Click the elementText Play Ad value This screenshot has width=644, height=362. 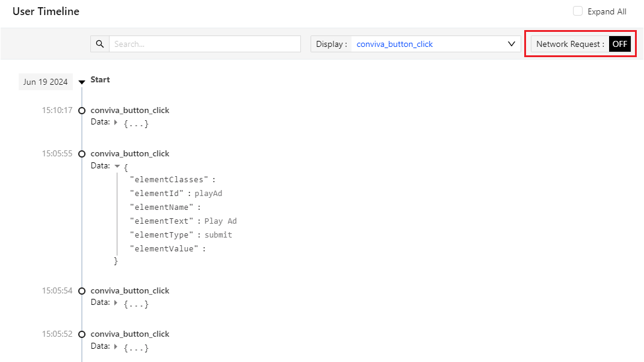(x=220, y=221)
